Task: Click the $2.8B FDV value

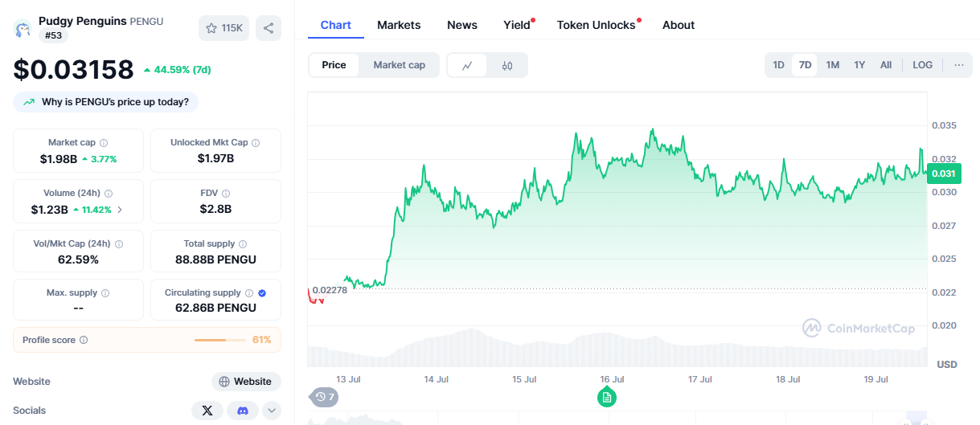Action: click(x=215, y=210)
